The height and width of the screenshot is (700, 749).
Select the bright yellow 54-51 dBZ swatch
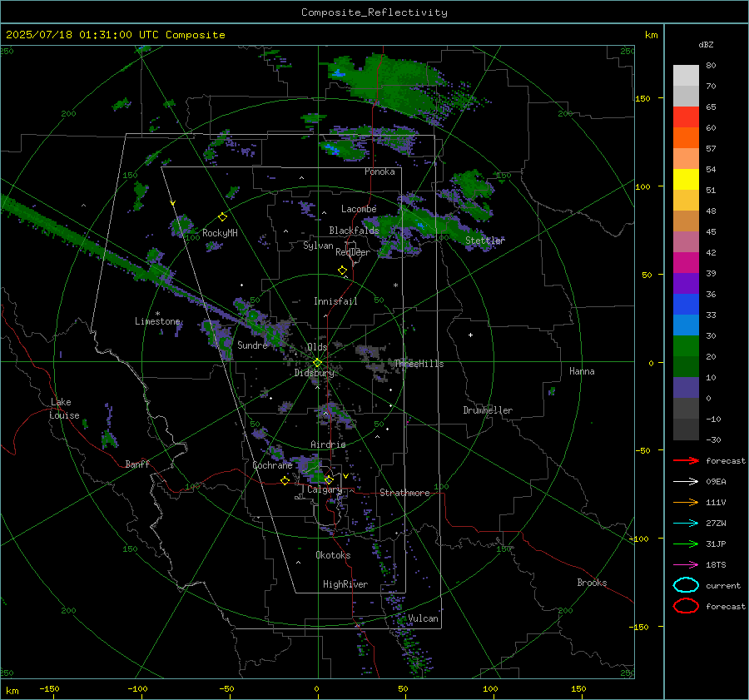(686, 180)
